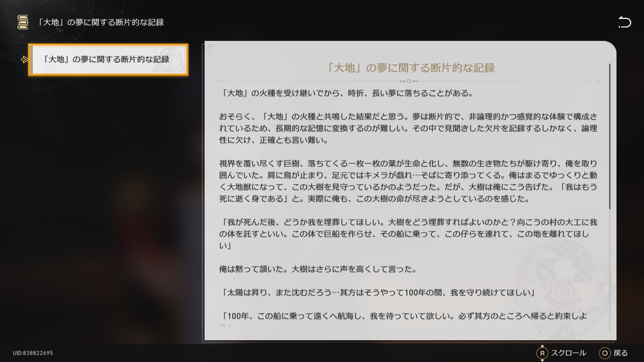This screenshot has width=644, height=362.
Task: Click the スクロール label at bottom
Action: [568, 353]
